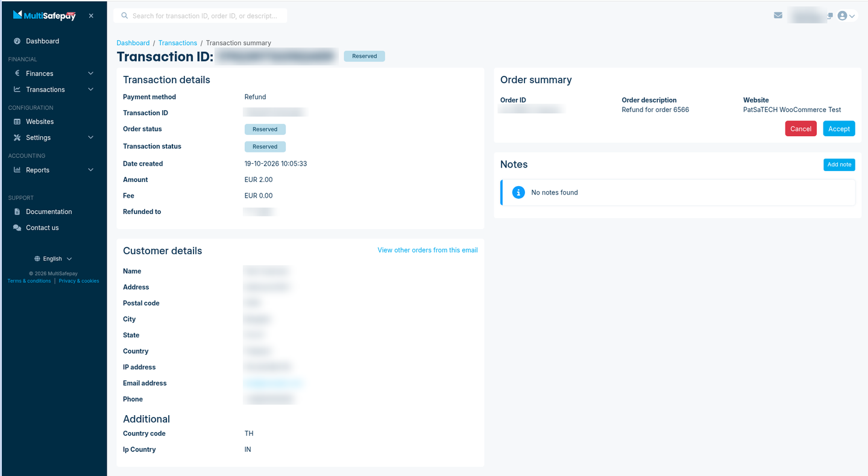Open the envelope messages icon in header

click(778, 16)
